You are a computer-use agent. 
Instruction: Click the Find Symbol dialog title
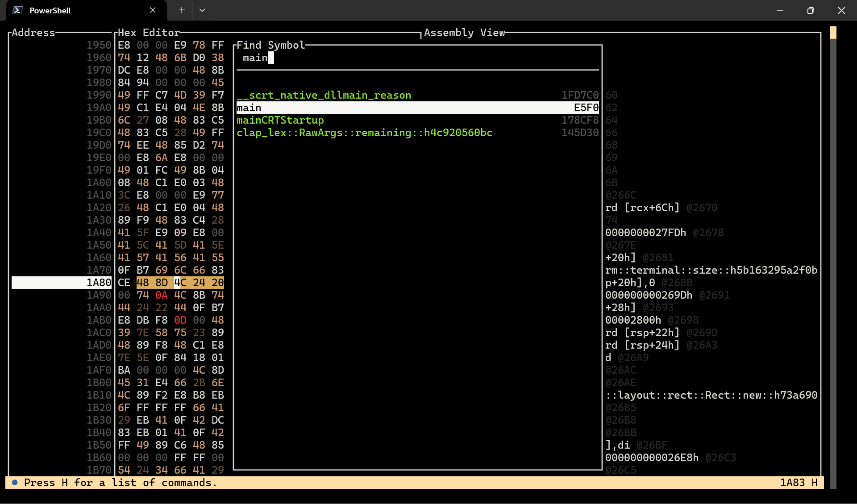[x=271, y=45]
